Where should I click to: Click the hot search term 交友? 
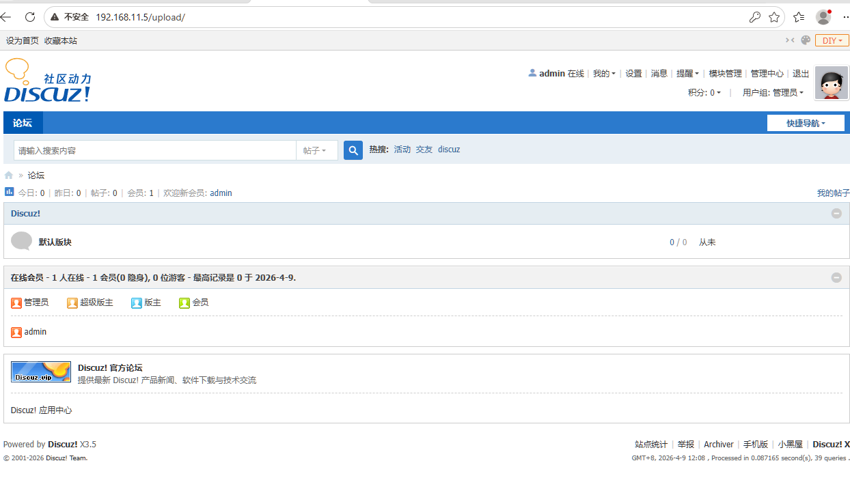click(424, 149)
